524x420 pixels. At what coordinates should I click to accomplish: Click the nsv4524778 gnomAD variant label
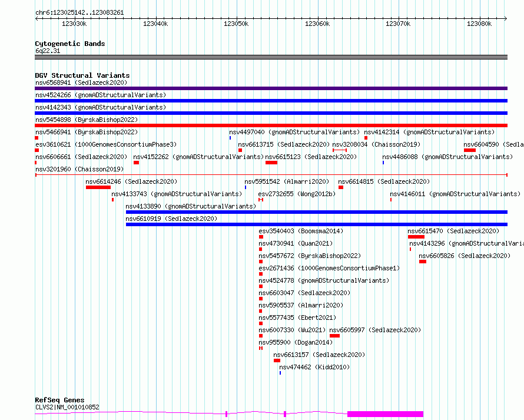[324, 280]
